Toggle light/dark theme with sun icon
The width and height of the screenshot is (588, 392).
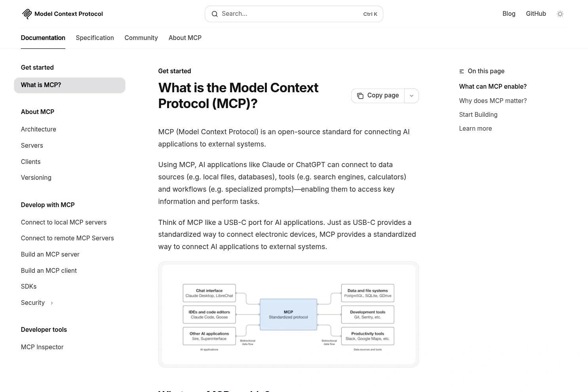(560, 13)
